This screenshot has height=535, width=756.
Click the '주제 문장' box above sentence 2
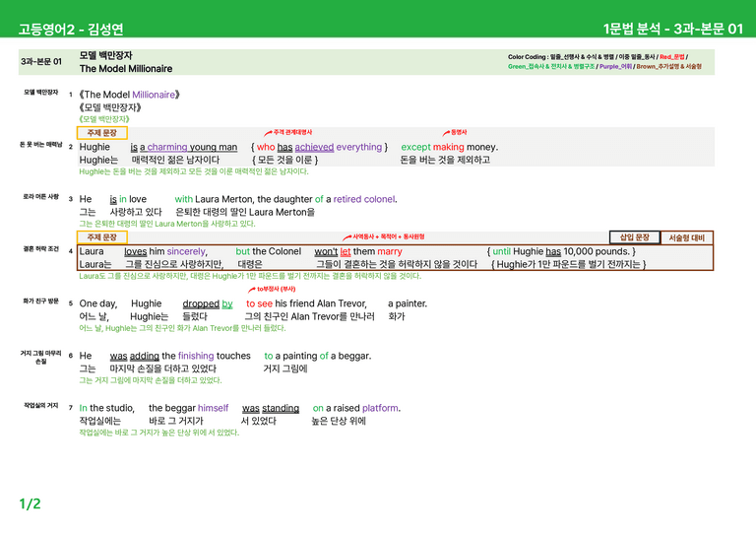(x=102, y=133)
